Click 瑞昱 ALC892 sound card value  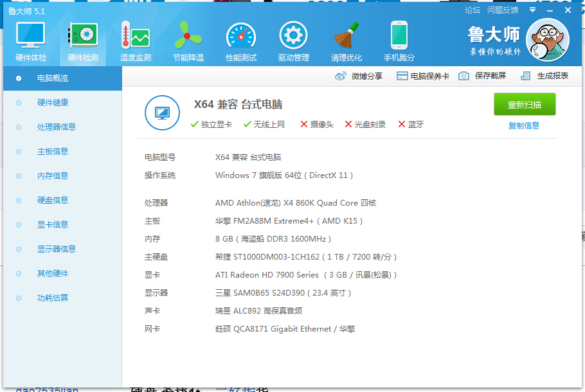pyautogui.click(x=258, y=310)
